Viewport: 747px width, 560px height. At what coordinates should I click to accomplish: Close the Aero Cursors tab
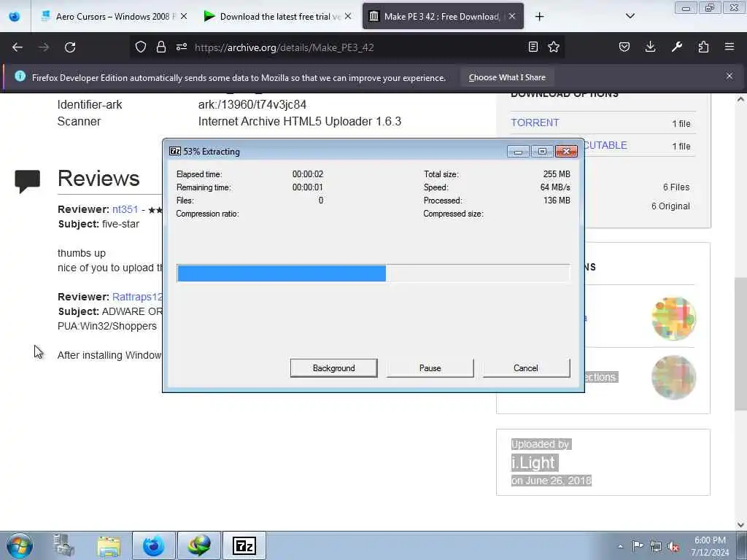click(x=184, y=16)
